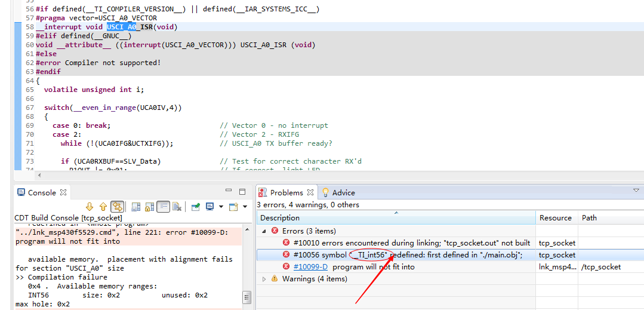Click the display selected console icon
This screenshot has width=644, height=310.
tap(210, 207)
